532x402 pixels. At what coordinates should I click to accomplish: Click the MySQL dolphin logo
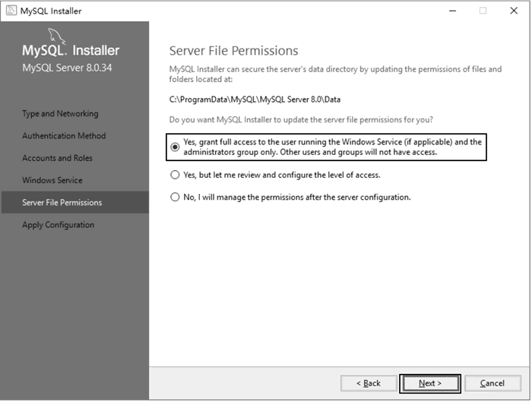pos(56,36)
